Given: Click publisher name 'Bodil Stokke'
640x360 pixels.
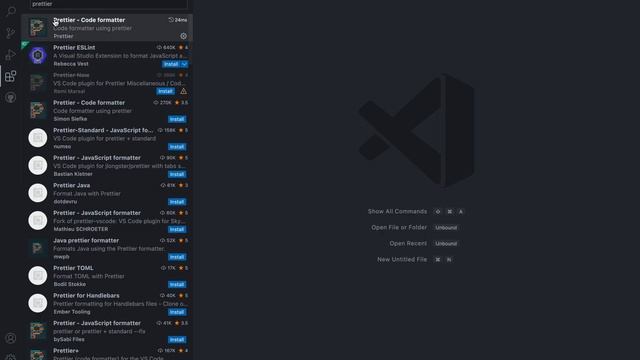Looking at the screenshot, I should (69, 284).
